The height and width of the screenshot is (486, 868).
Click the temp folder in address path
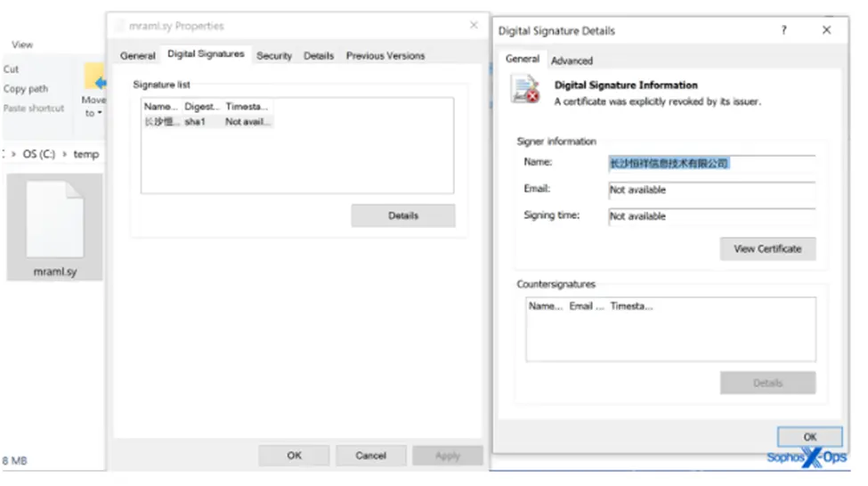(x=86, y=154)
